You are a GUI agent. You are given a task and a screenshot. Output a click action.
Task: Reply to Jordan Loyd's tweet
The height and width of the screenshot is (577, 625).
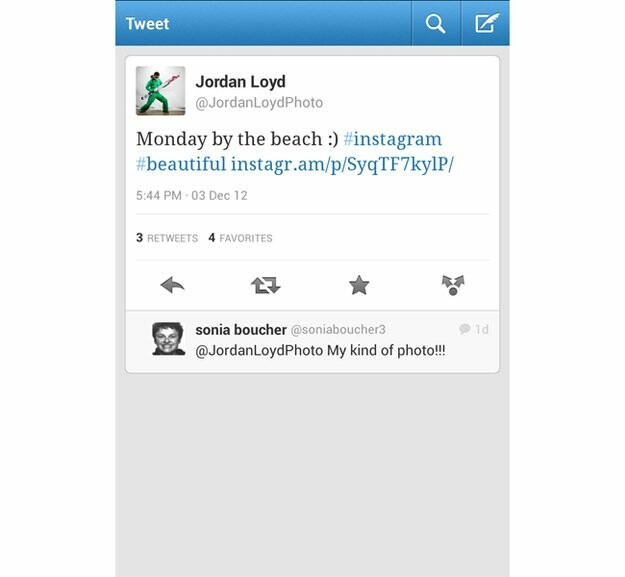point(172,285)
